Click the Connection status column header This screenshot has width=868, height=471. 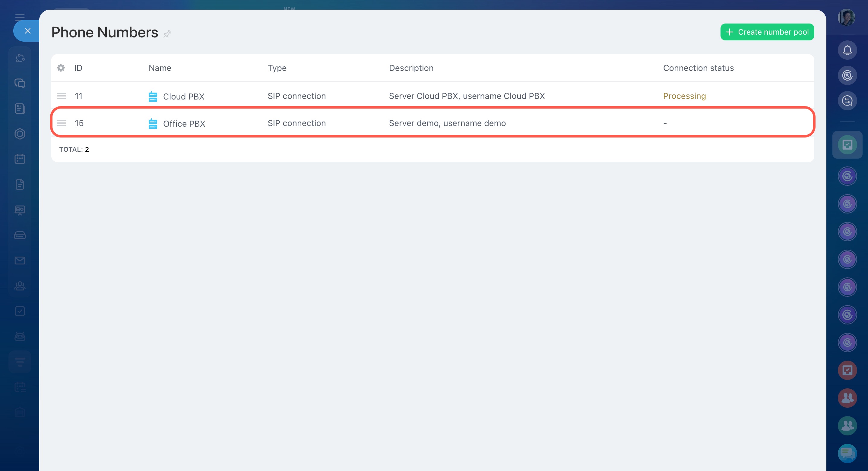698,68
